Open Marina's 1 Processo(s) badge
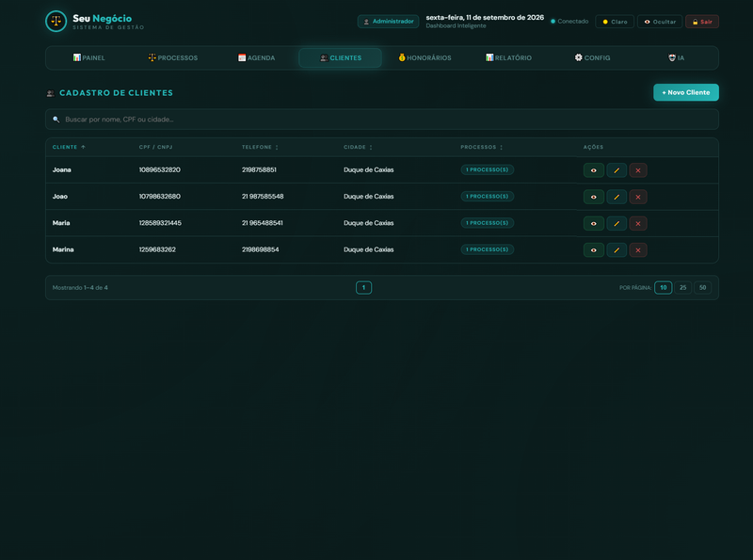 tap(487, 249)
